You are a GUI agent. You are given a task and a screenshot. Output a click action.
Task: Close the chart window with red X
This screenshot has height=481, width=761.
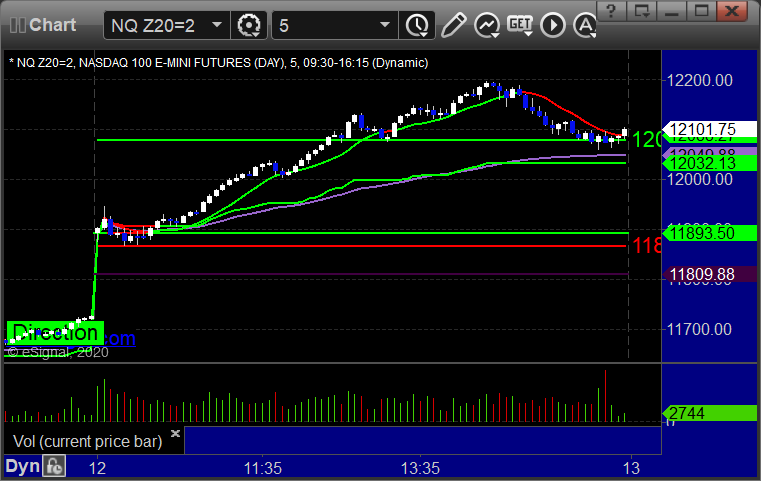coord(732,10)
